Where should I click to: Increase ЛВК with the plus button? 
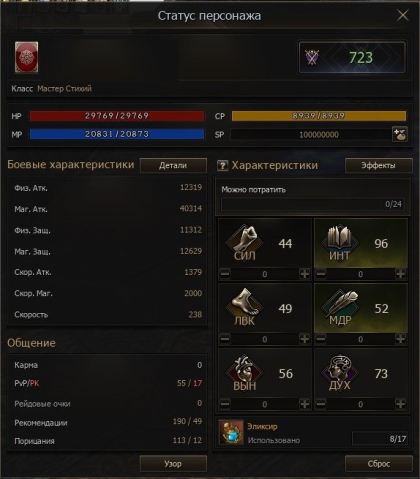304,339
